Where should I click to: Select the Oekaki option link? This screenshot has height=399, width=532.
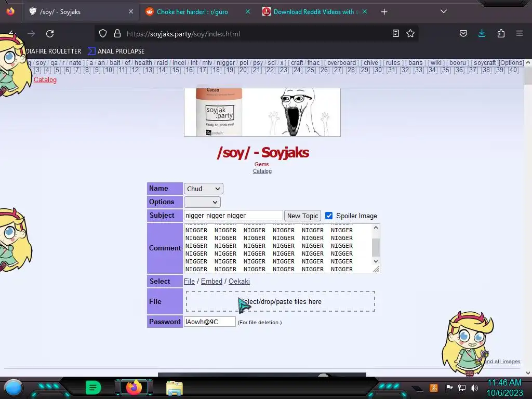(x=239, y=281)
